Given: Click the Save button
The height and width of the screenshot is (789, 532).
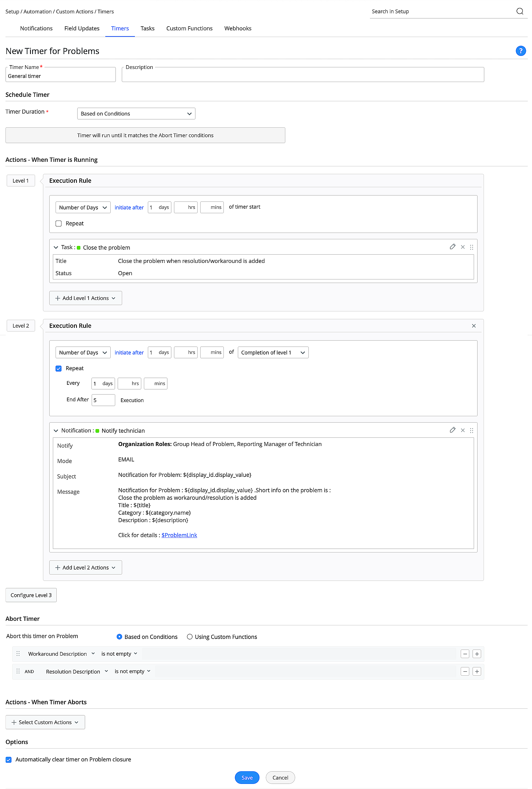Looking at the screenshot, I should coord(247,778).
